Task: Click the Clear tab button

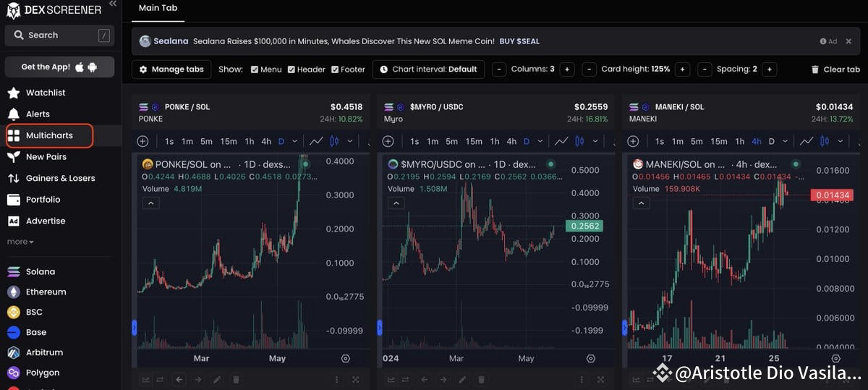Action: click(835, 69)
